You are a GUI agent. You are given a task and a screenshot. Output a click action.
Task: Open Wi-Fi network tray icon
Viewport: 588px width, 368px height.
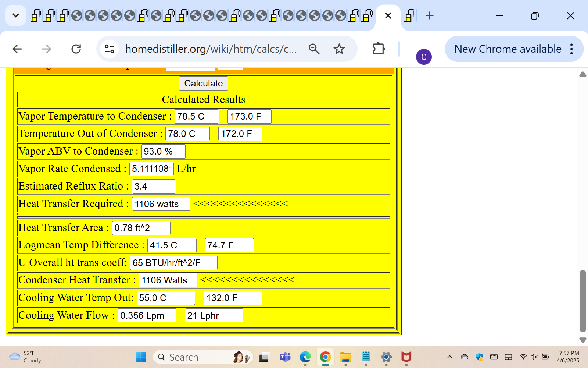523,357
